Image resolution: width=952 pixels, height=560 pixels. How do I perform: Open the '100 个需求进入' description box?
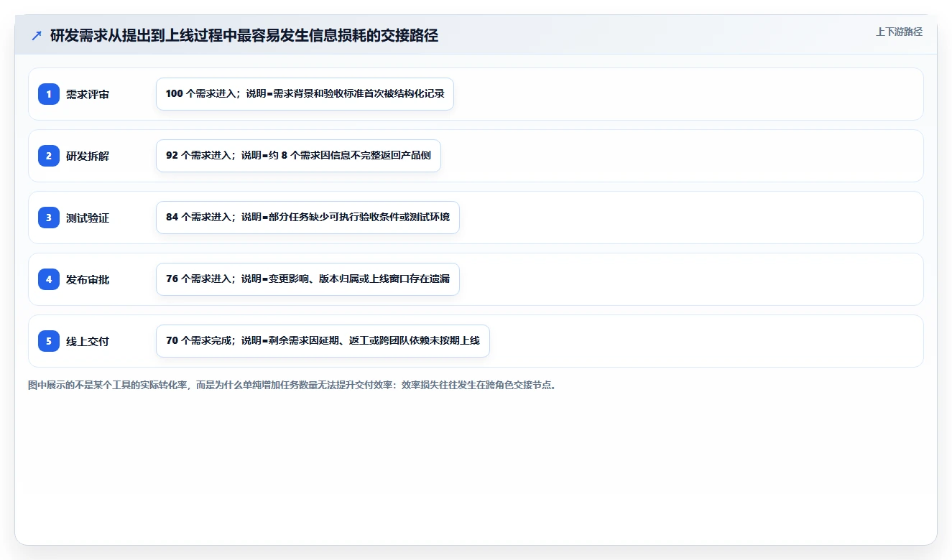click(x=305, y=94)
